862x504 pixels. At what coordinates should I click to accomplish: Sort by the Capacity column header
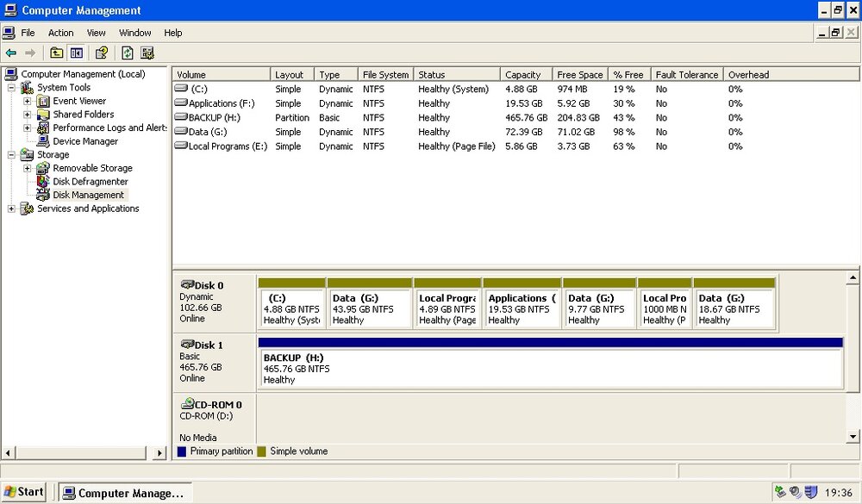point(526,74)
